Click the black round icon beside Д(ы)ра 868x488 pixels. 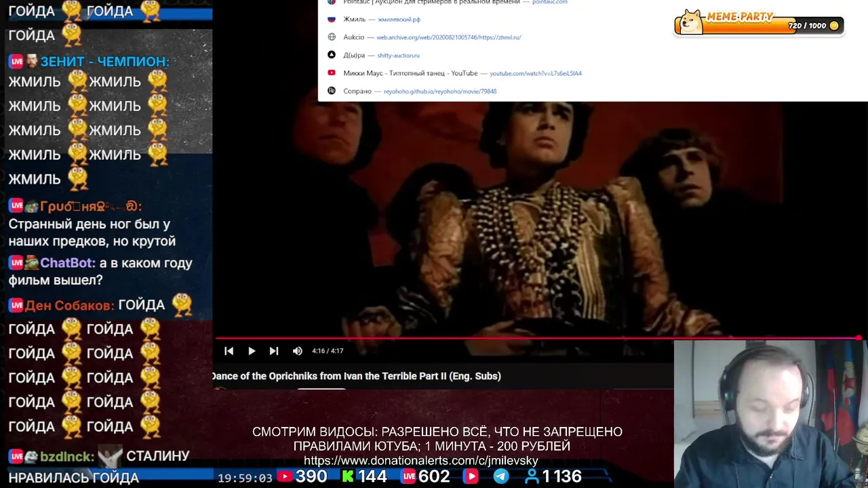pos(332,55)
